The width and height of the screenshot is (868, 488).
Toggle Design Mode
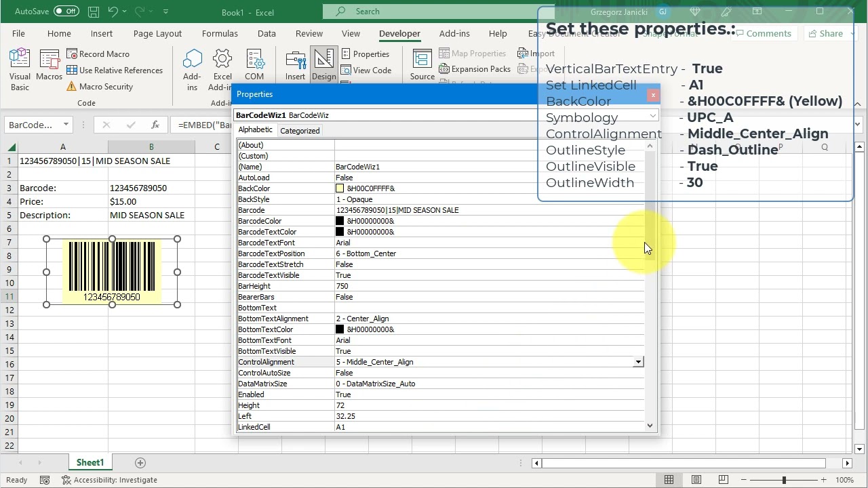pyautogui.click(x=323, y=66)
